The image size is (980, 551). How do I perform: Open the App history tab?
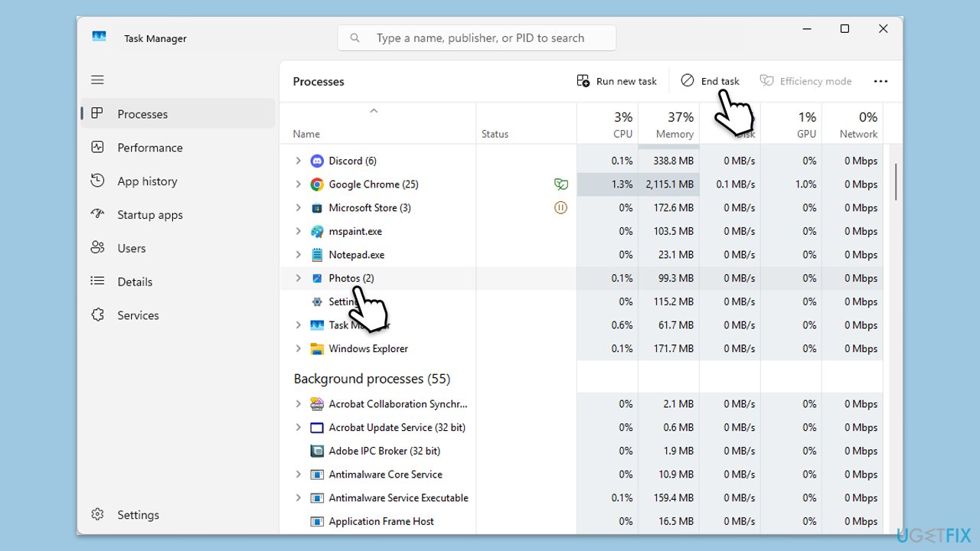pyautogui.click(x=178, y=181)
